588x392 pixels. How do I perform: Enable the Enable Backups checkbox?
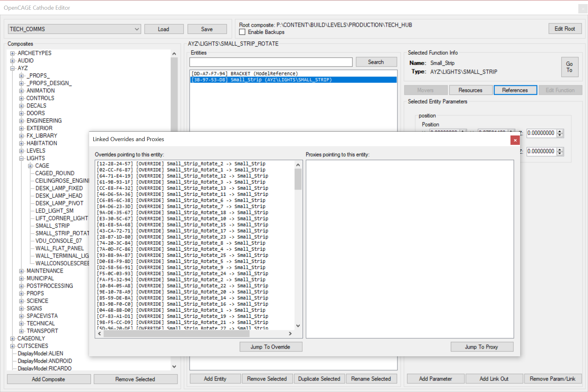(242, 32)
